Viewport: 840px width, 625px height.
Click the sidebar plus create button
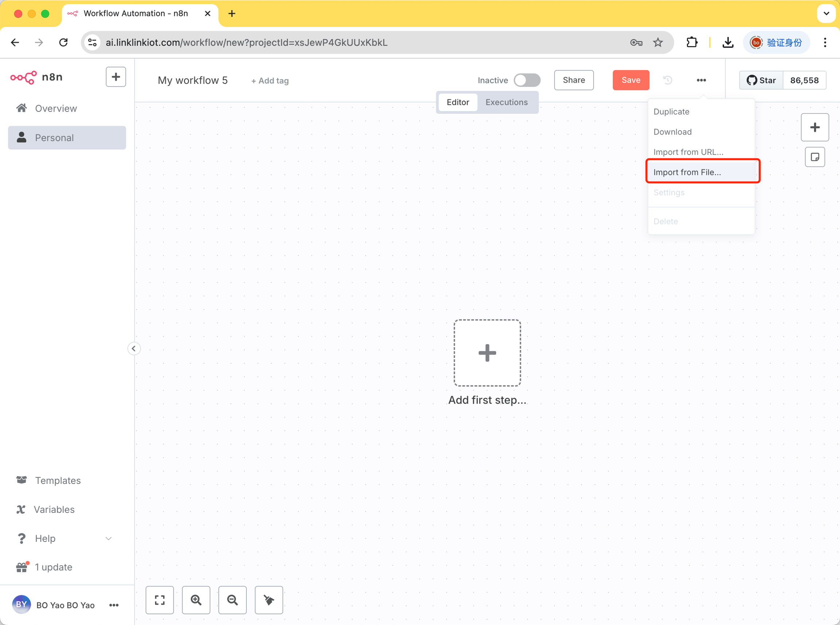click(x=116, y=77)
